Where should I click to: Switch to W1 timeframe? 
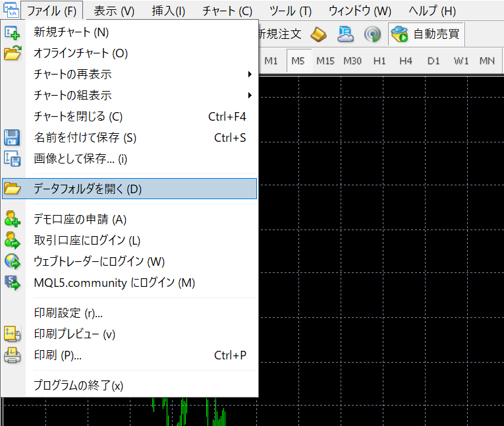pos(461,61)
